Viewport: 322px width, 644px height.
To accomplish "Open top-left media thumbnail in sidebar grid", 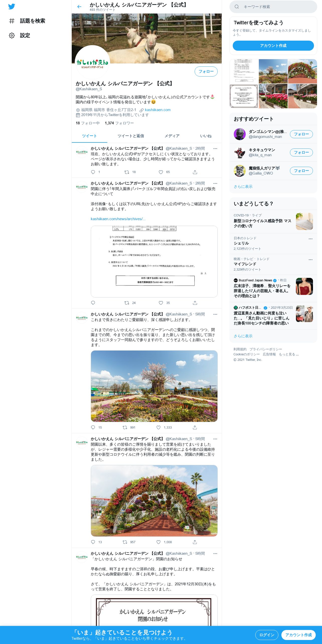I will (x=244, y=71).
